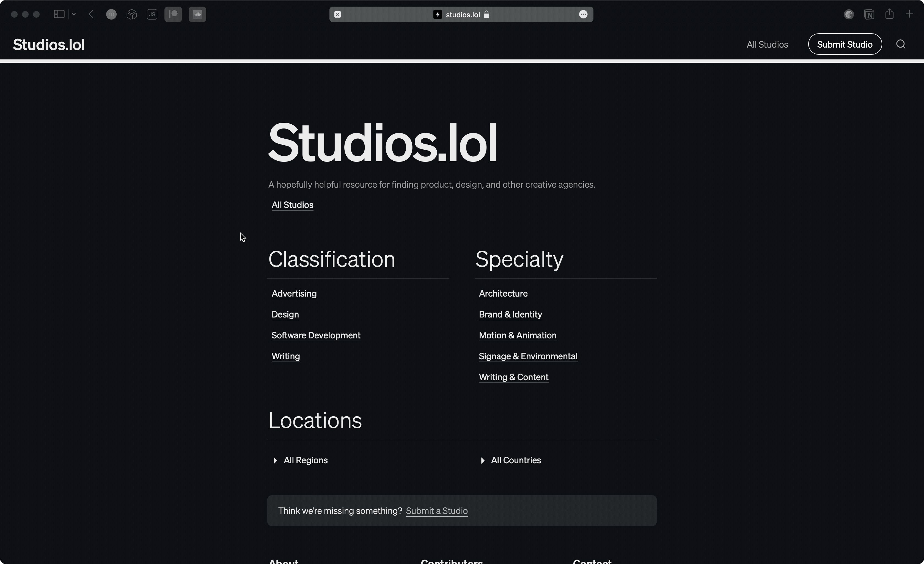Select All Studios in the header

tap(767, 44)
